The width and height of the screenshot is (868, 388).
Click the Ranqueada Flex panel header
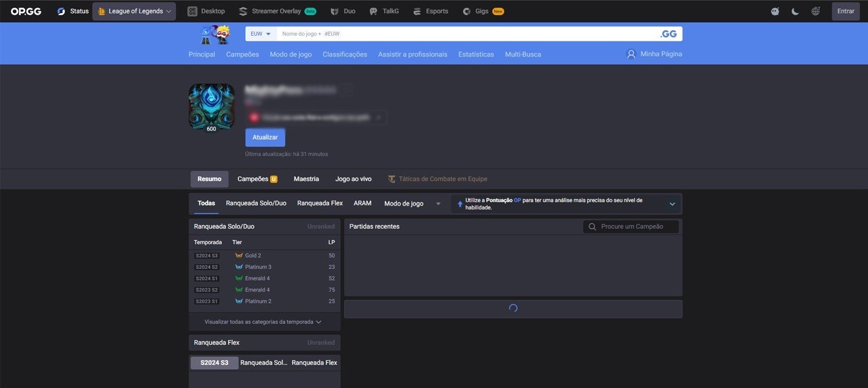(x=264, y=343)
